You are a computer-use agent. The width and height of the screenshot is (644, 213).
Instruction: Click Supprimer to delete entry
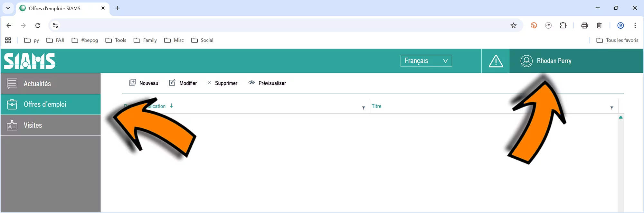[222, 83]
